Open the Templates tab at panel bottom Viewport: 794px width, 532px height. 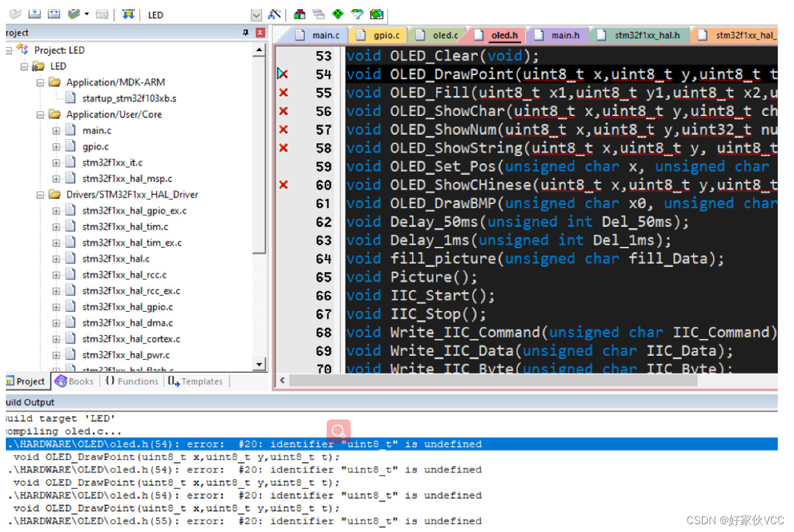tap(196, 381)
